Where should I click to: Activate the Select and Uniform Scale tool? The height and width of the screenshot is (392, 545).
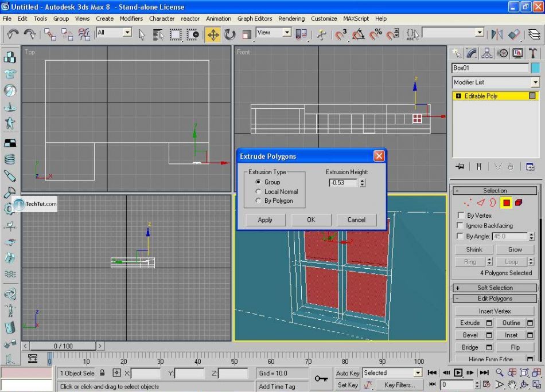[247, 35]
